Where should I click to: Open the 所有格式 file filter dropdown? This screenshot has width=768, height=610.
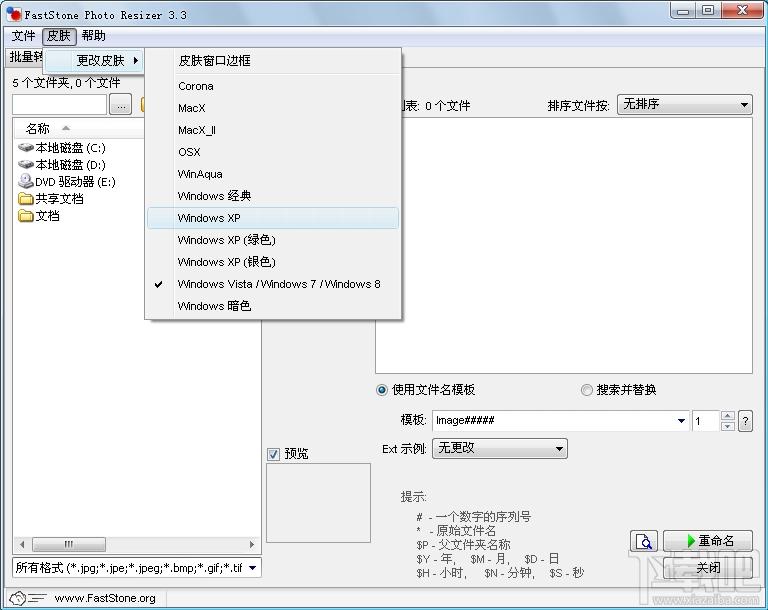137,568
